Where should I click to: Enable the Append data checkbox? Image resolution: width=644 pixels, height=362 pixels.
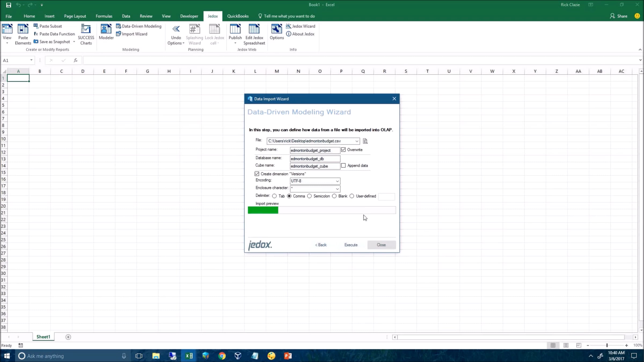pyautogui.click(x=343, y=165)
